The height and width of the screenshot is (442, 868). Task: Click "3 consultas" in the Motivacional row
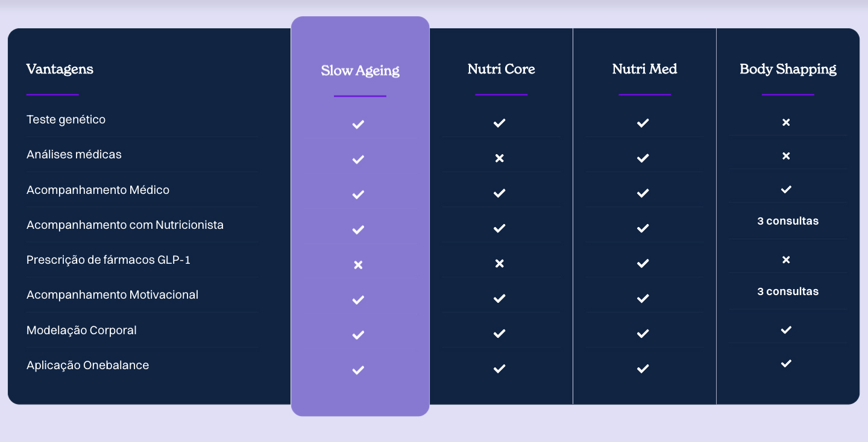pos(788,291)
